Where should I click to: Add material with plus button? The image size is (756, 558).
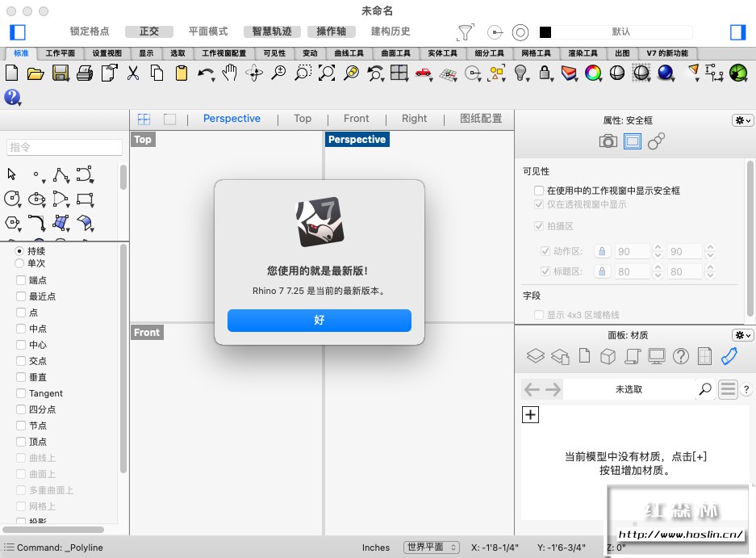point(530,414)
